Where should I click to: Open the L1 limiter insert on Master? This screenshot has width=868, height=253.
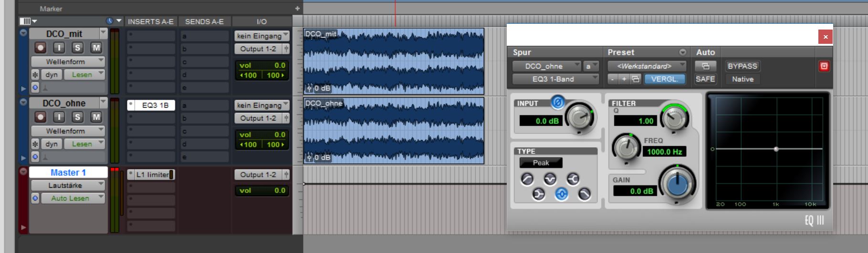pos(151,175)
